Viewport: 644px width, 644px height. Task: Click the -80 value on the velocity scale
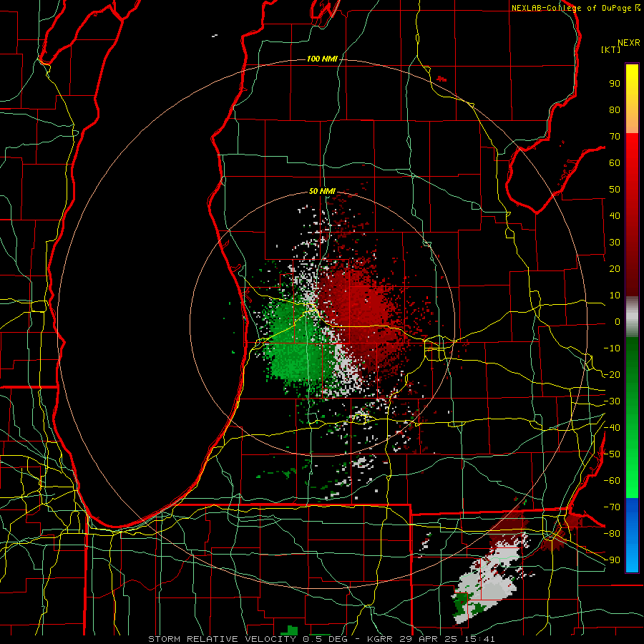coord(612,534)
